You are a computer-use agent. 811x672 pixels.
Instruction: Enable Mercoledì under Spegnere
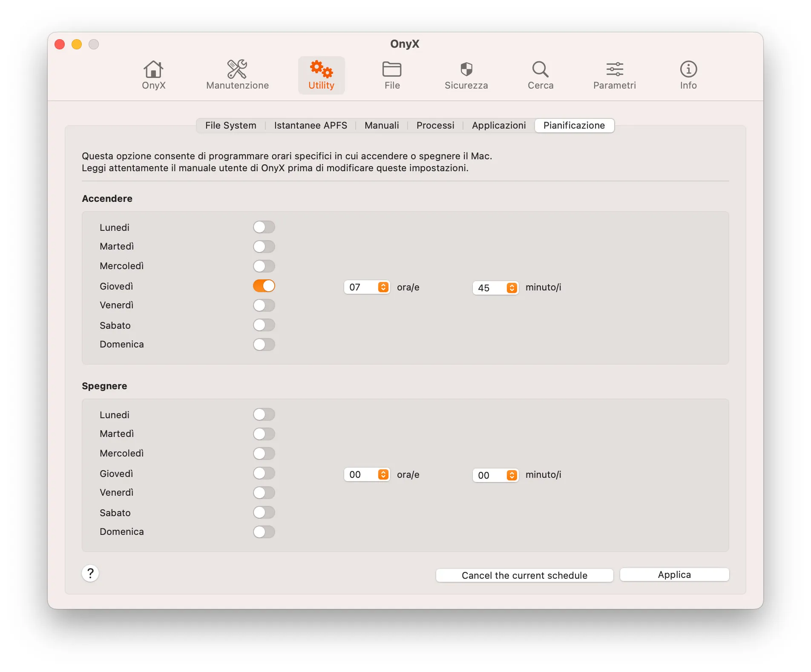point(264,454)
